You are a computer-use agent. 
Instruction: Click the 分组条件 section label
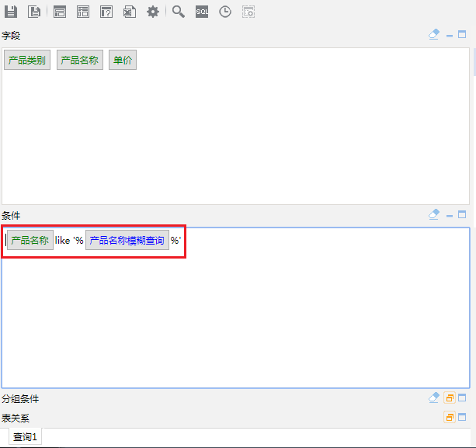coord(20,398)
